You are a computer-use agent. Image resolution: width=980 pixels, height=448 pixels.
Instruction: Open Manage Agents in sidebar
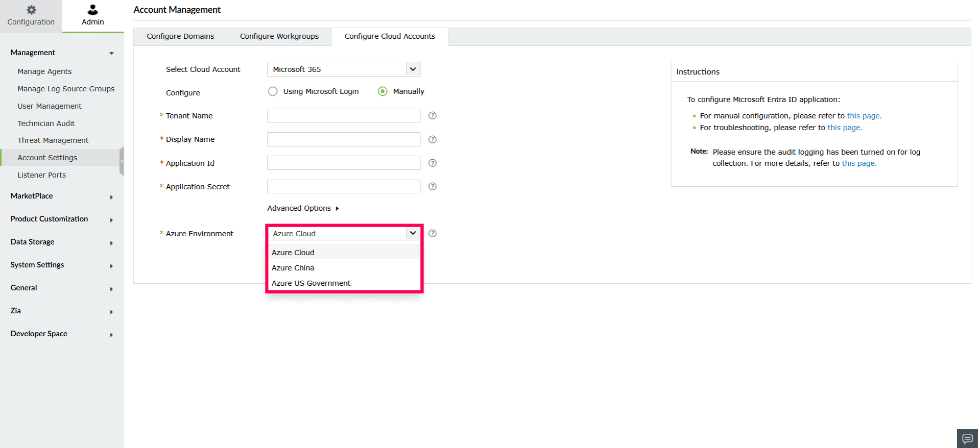44,71
